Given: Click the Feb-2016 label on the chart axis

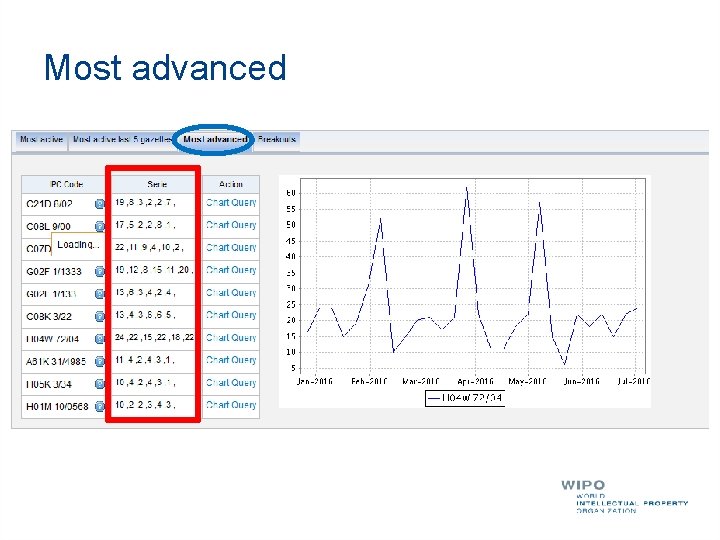Looking at the screenshot, I should click(x=369, y=381).
